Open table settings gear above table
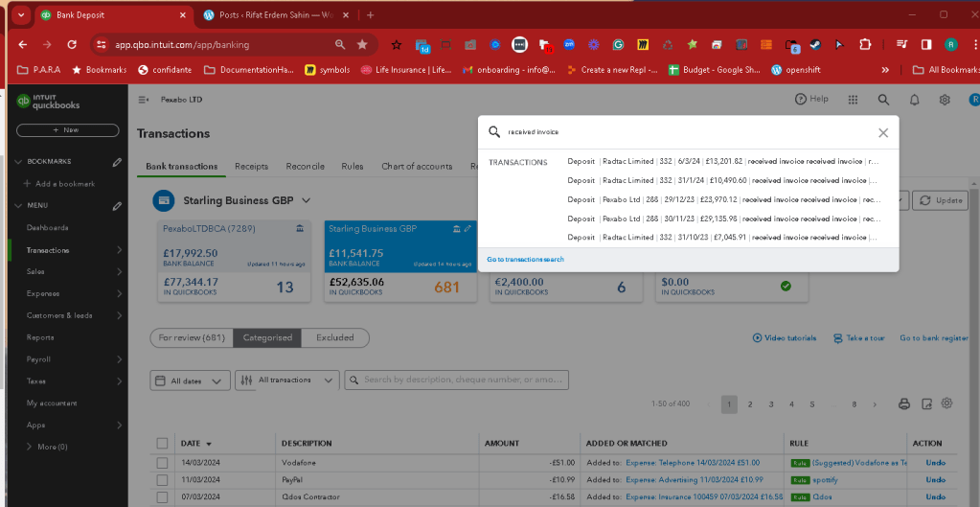This screenshot has height=507, width=980. point(946,403)
